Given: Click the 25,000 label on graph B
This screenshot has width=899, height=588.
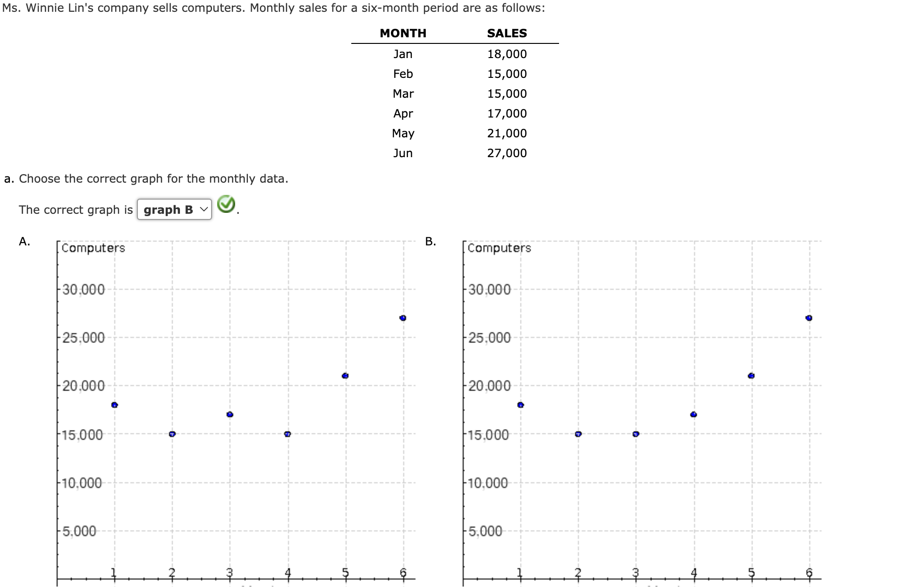Looking at the screenshot, I should (x=490, y=337).
